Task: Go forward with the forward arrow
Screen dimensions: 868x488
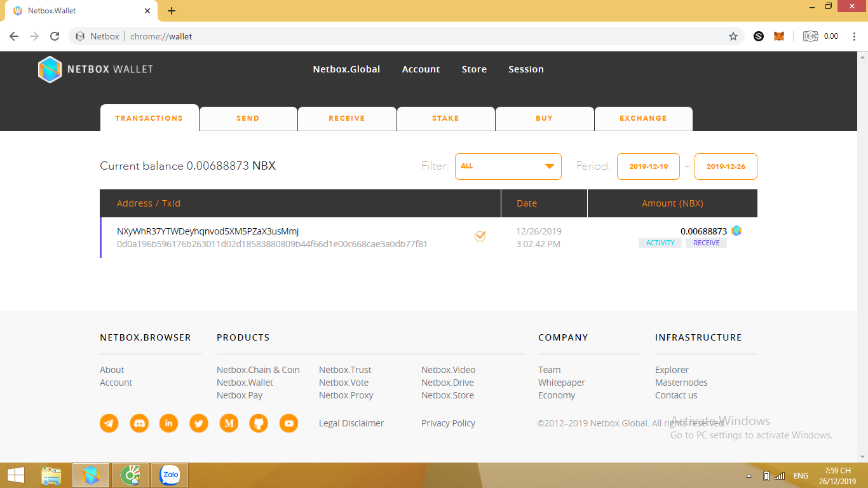Action: point(34,36)
